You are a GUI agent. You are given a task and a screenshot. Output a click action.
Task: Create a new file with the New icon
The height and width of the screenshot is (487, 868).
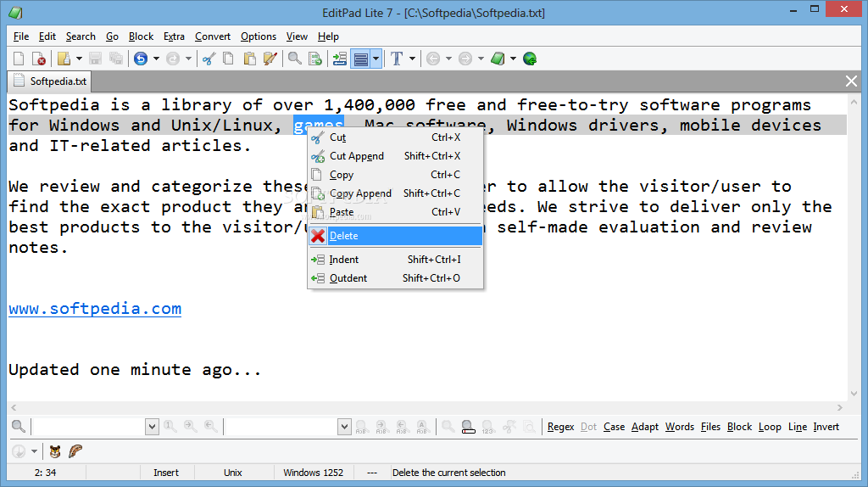(x=19, y=59)
